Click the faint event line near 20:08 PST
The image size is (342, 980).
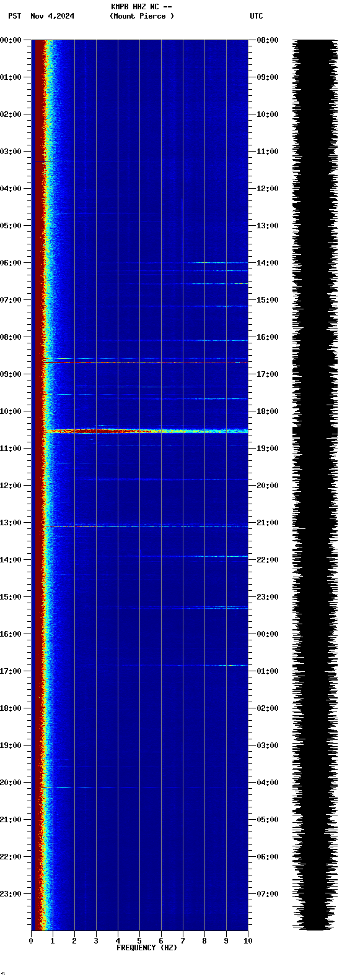(x=145, y=787)
